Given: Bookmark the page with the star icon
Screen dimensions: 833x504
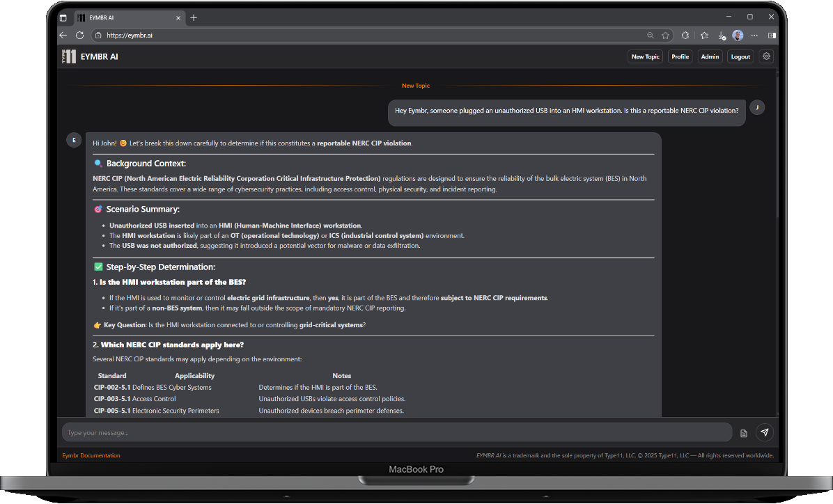Looking at the screenshot, I should tap(665, 36).
